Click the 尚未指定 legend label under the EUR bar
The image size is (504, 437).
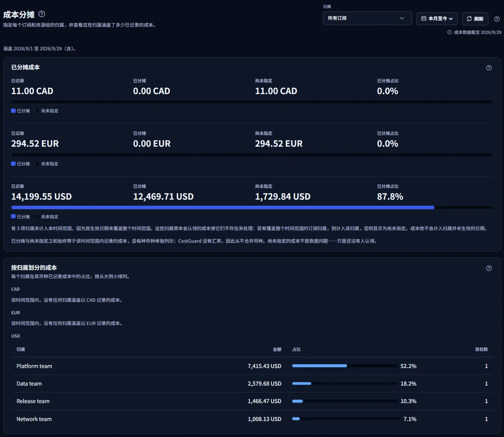50,164
